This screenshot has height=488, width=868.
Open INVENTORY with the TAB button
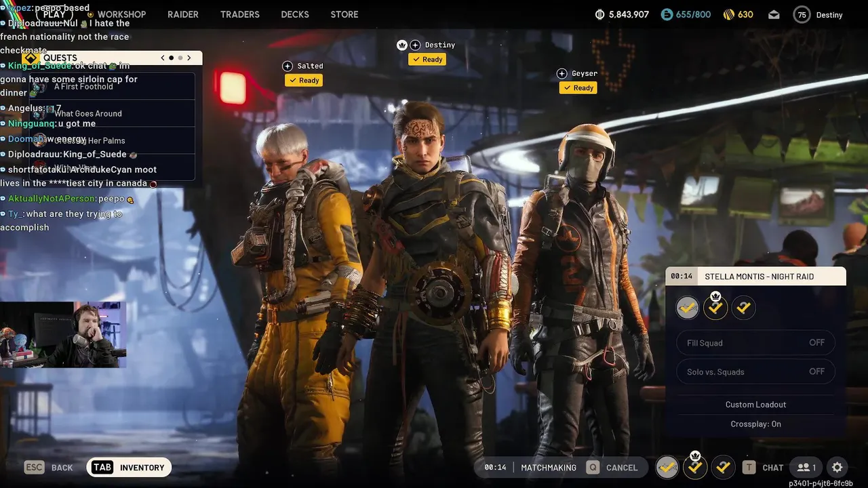[x=129, y=467]
